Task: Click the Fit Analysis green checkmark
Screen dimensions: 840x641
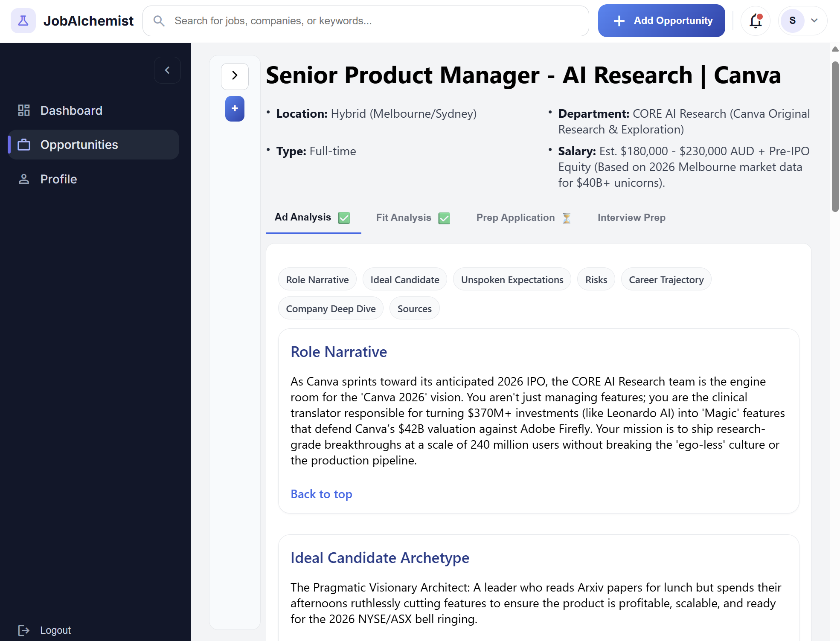Action: pyautogui.click(x=444, y=218)
